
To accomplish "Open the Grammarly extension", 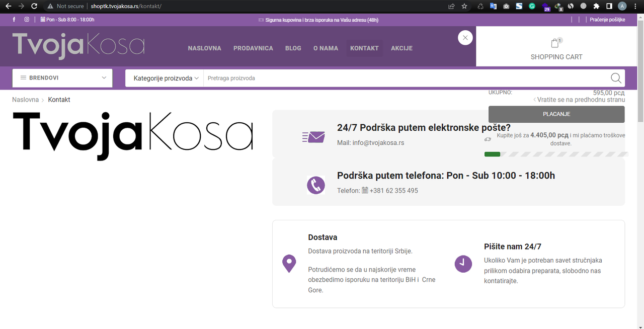I will pyautogui.click(x=532, y=6).
